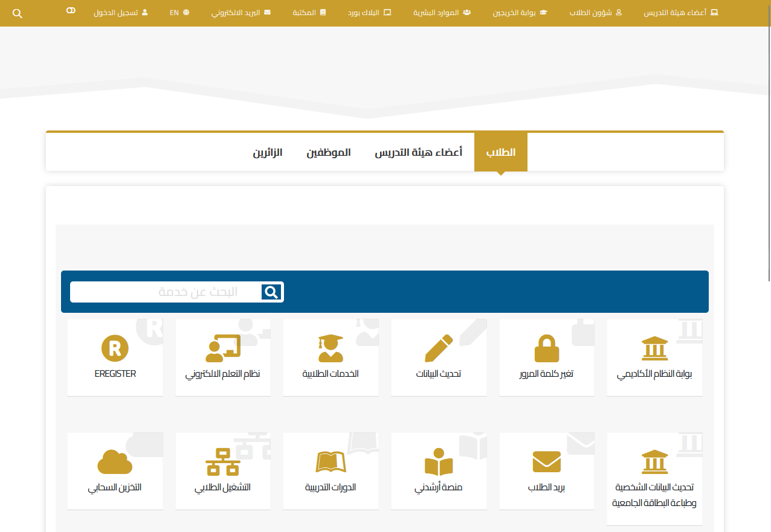The image size is (771, 532).
Task: Open منصة أرشدني reader icon
Action: tap(439, 463)
